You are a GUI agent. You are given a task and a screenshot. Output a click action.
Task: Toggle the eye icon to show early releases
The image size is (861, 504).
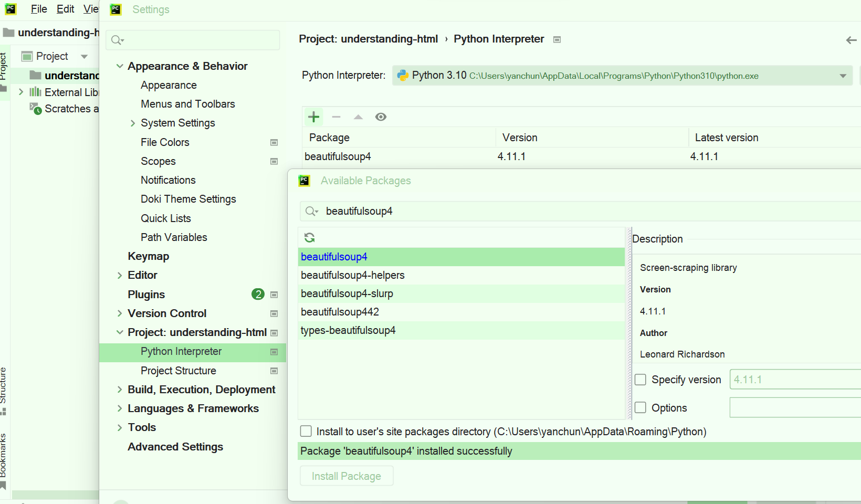click(x=381, y=117)
